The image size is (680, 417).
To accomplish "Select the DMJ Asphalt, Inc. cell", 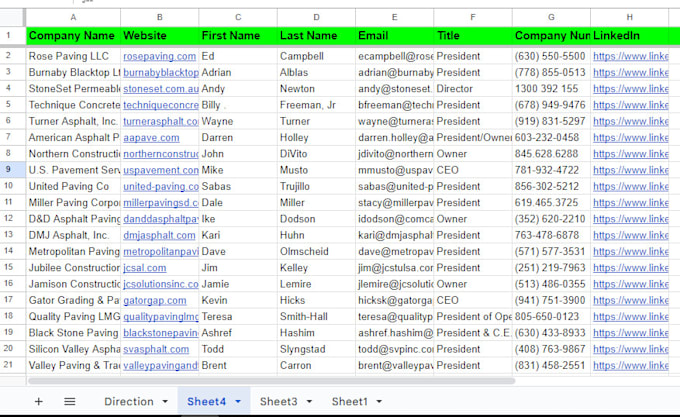I will 73,235.
